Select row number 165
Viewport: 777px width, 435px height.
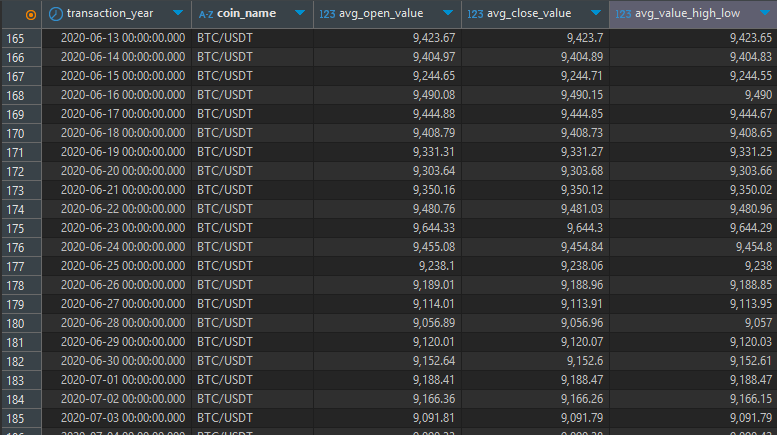15,39
